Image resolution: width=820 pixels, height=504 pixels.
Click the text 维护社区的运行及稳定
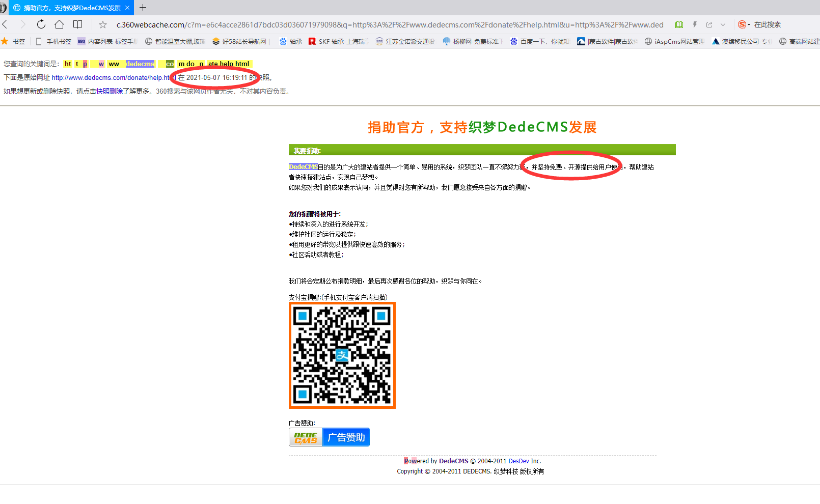pos(323,234)
